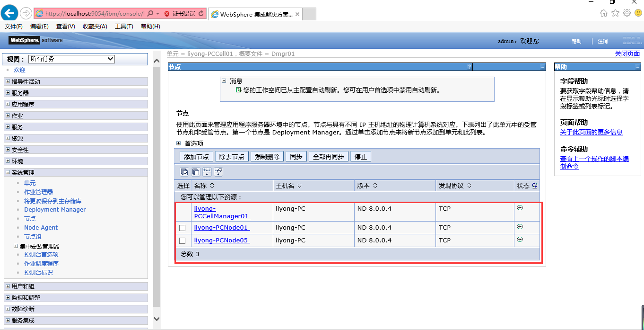Click the Select All rows icon

pyautogui.click(x=184, y=172)
